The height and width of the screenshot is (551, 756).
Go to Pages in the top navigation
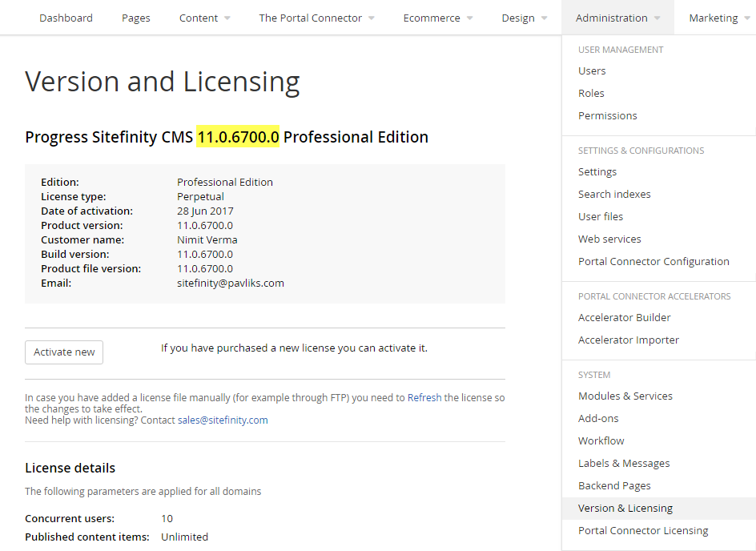pyautogui.click(x=136, y=18)
